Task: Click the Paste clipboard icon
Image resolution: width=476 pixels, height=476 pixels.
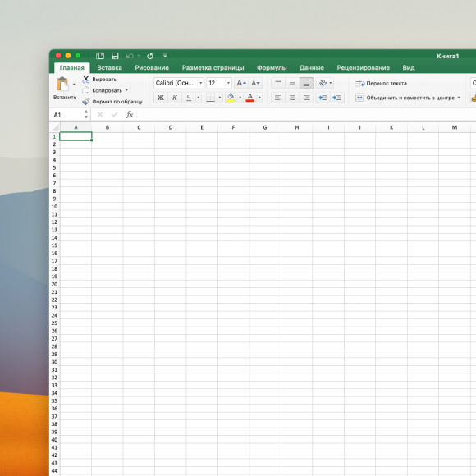Action: pyautogui.click(x=62, y=84)
